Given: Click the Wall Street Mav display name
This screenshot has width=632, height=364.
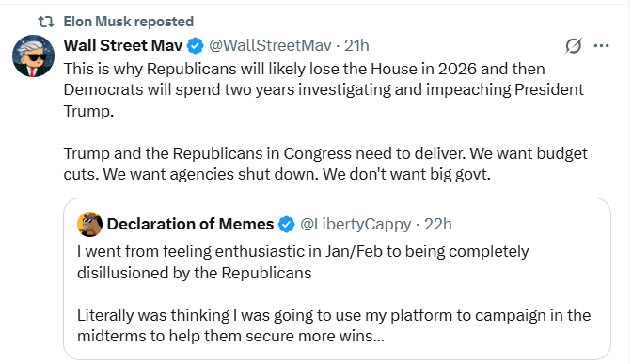Looking at the screenshot, I should (123, 45).
